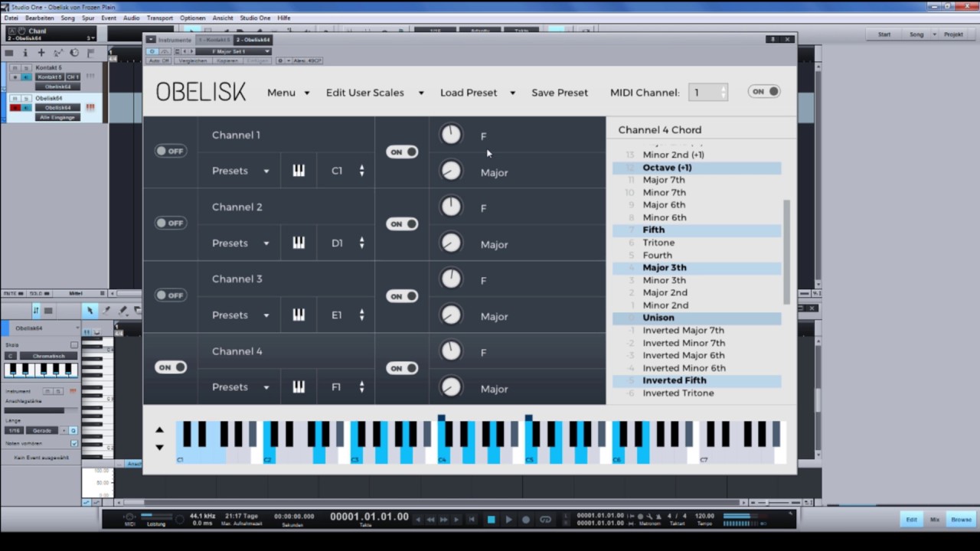Open the Transport menu
Viewport: 980px width, 551px height.
(x=160, y=18)
